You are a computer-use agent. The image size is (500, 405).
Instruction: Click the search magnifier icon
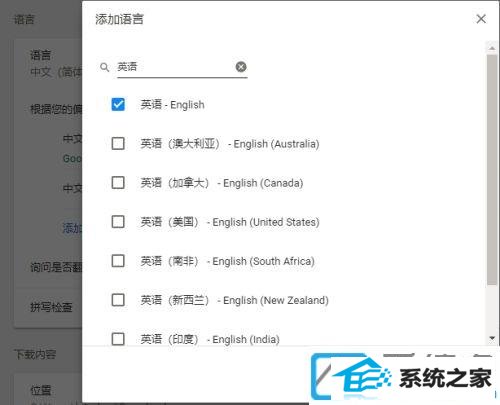(x=104, y=67)
